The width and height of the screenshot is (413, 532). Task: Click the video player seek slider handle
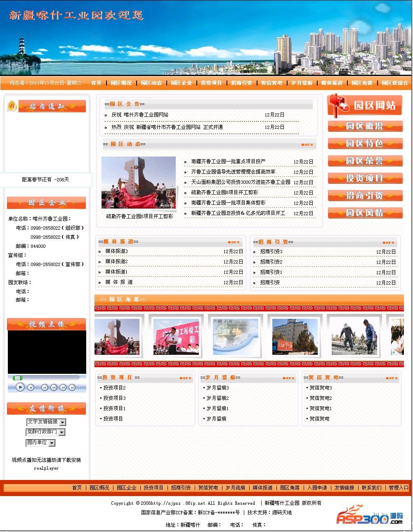pos(17,378)
